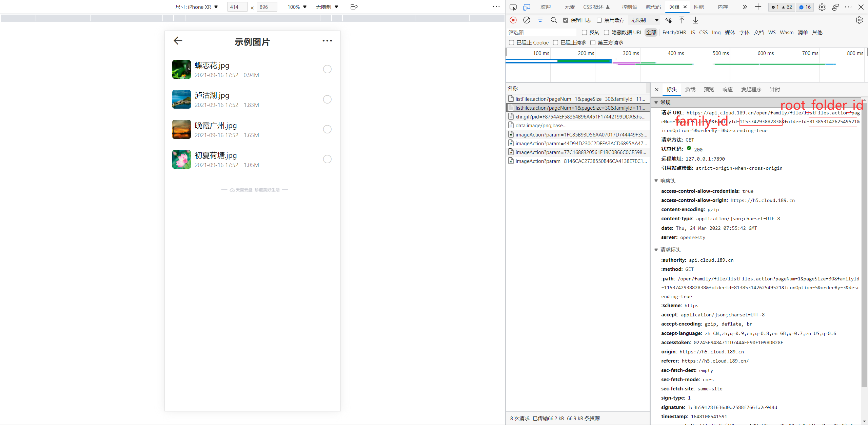Image resolution: width=868 pixels, height=425 pixels.
Task: Open the 100% zoom dropdown
Action: [297, 7]
